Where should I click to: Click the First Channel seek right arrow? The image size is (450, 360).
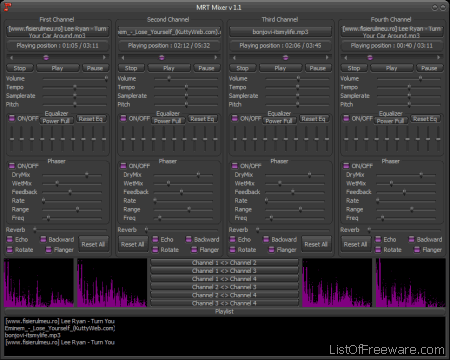[104, 58]
